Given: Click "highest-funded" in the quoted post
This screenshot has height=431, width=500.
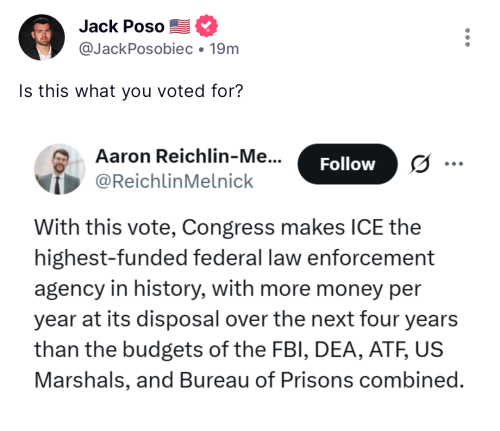Looking at the screenshot, I should coord(111,258).
